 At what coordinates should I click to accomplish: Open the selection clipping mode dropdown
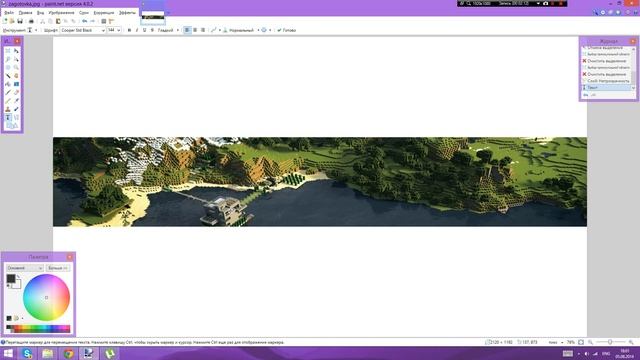(266, 30)
